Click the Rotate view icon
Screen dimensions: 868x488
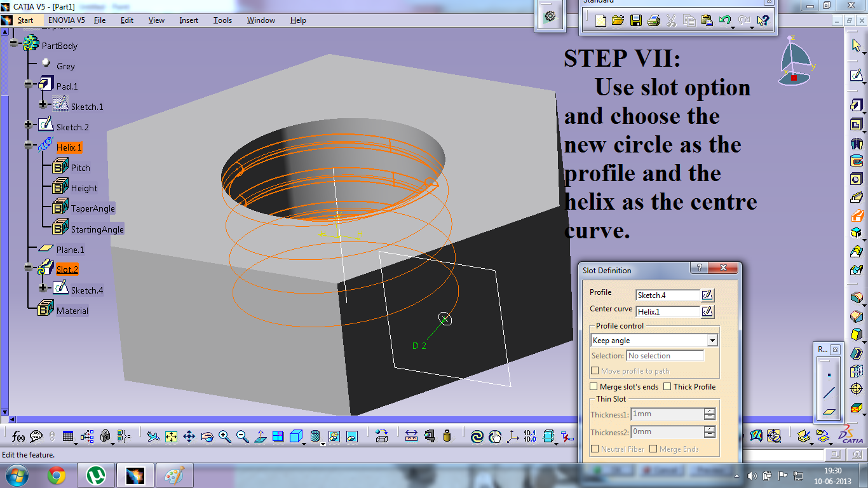click(x=207, y=436)
